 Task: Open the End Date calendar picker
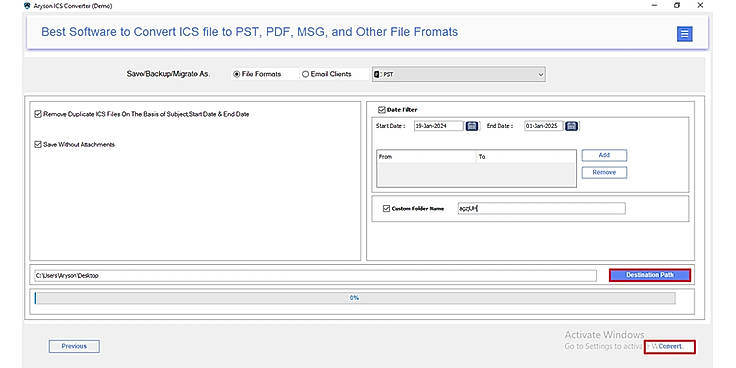pyautogui.click(x=571, y=126)
